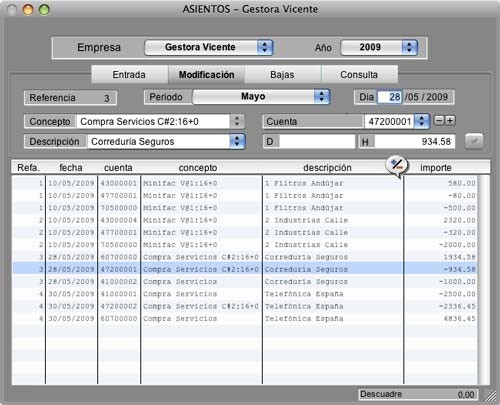Select row with importe 1934.58
The image size is (500, 405).
point(245,257)
